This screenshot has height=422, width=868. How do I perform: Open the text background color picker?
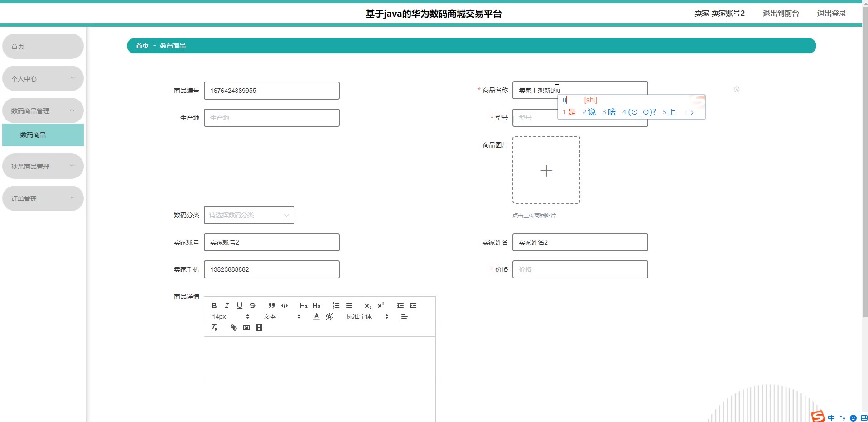[x=329, y=316]
